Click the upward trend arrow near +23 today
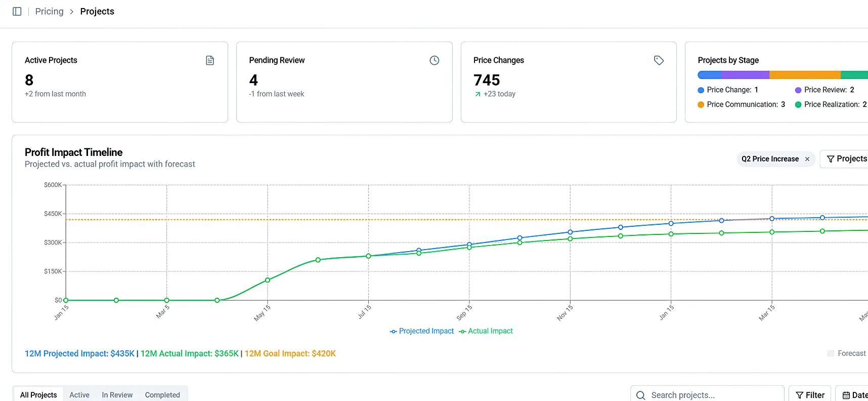868x401 pixels. click(478, 94)
